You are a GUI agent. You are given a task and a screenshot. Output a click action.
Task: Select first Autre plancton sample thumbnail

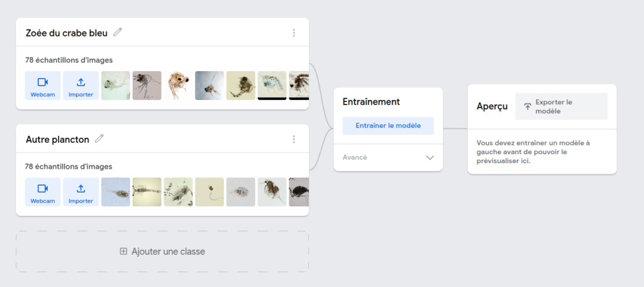click(116, 192)
